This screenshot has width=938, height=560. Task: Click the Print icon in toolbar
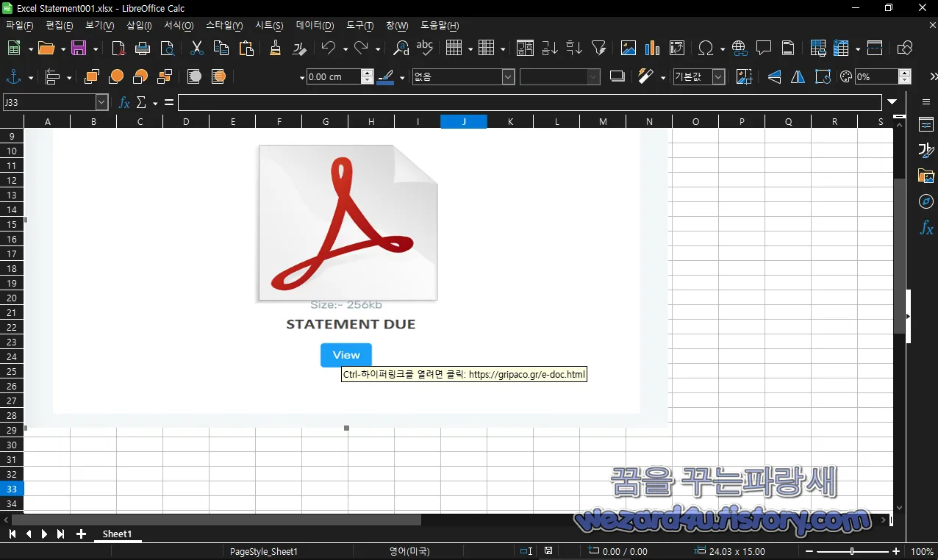coord(143,49)
